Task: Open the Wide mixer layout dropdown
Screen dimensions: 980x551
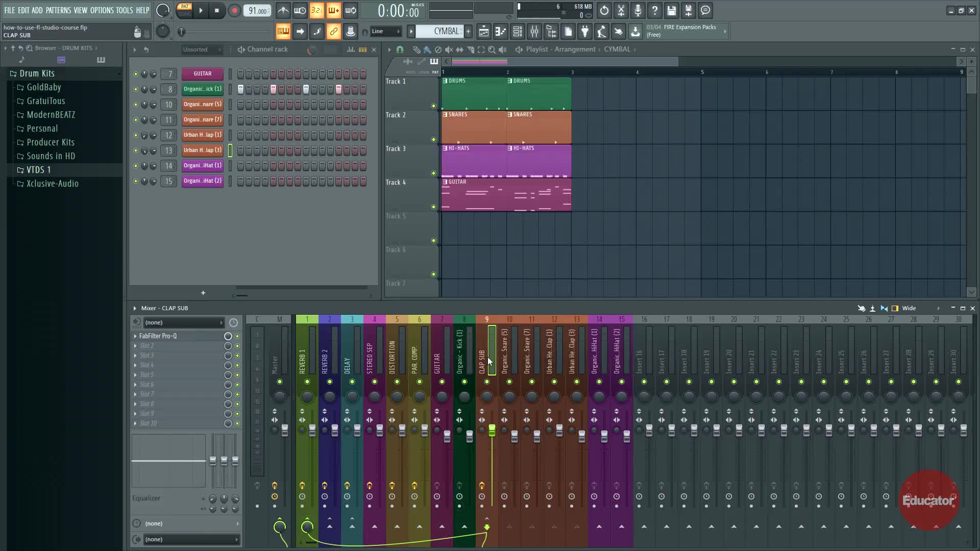Action: tap(920, 308)
